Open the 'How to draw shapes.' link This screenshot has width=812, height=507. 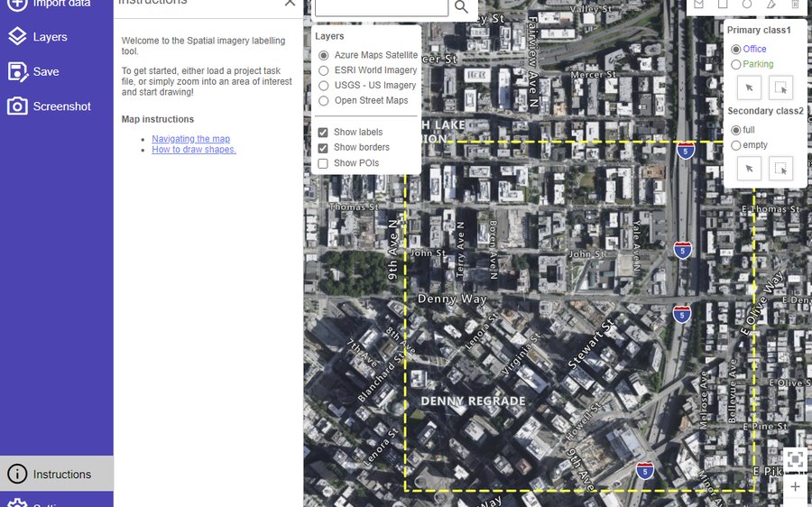(x=194, y=149)
